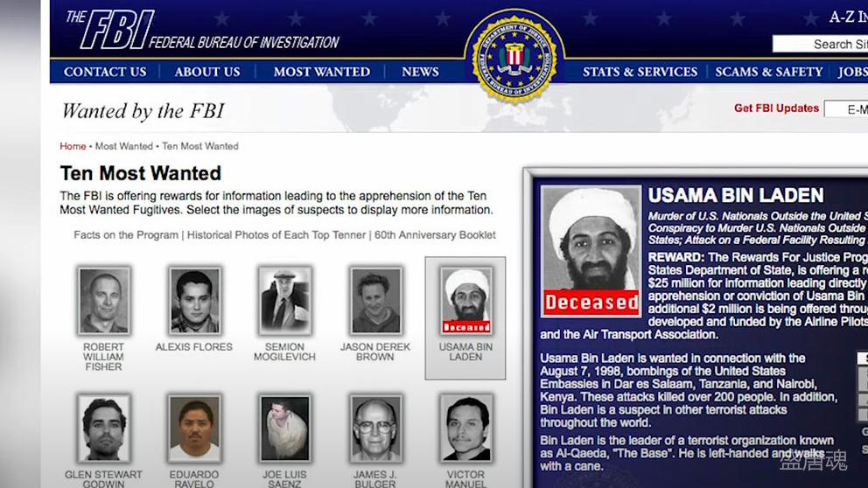
Task: Open Stats & Services section
Action: (640, 72)
